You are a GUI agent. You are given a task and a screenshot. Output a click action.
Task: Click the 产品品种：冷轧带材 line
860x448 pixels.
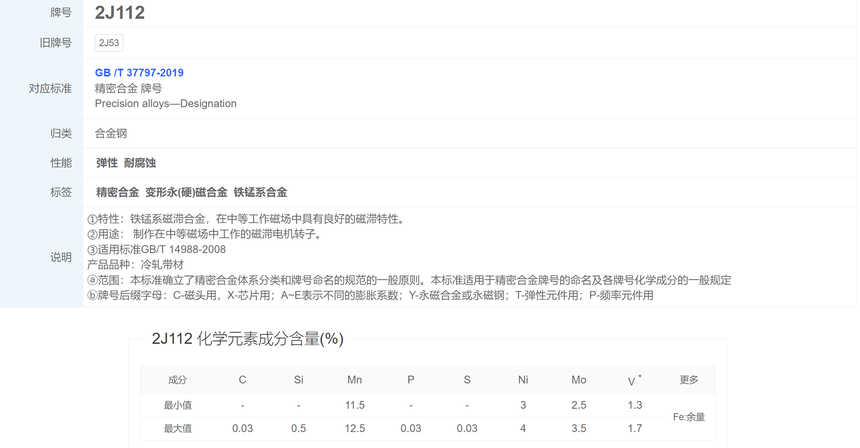[x=135, y=265]
